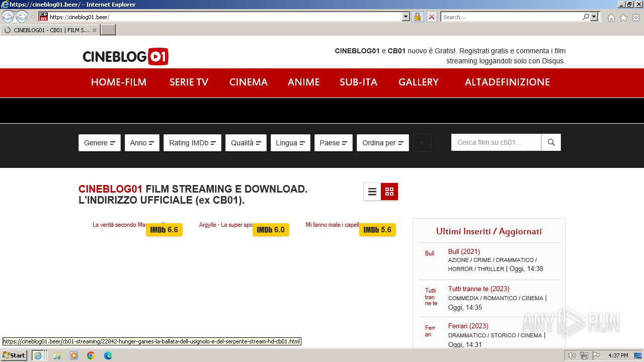The height and width of the screenshot is (362, 644).
Task: Launch Edge from the taskbar
Action: coord(108,355)
